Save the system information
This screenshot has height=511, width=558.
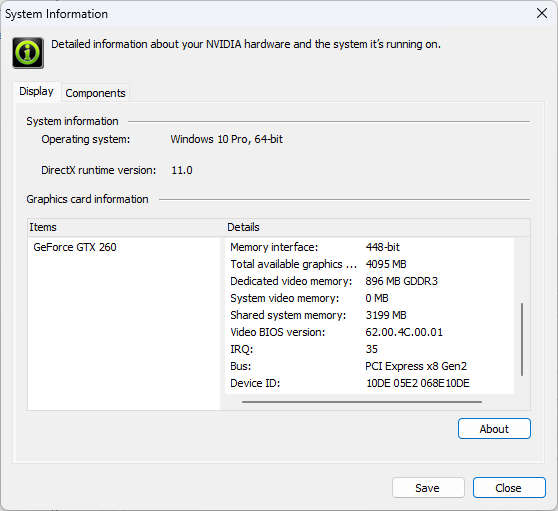tap(428, 488)
